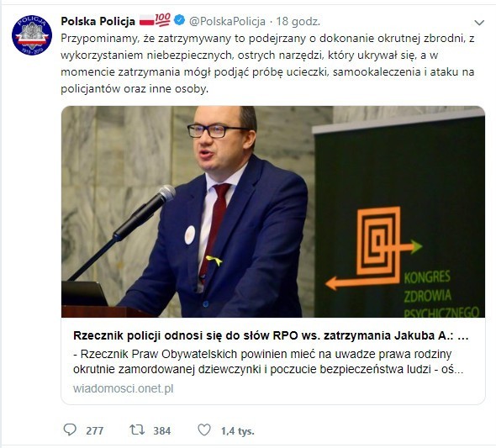Click the reply speech bubble icon
This screenshot has width=496, height=448.
[x=70, y=430]
